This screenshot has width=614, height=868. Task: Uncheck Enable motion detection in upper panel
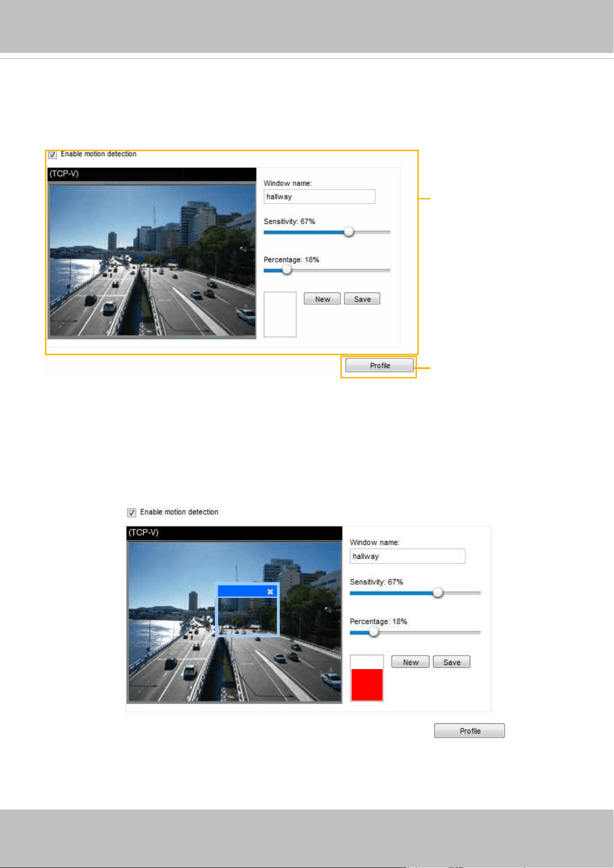coord(53,154)
